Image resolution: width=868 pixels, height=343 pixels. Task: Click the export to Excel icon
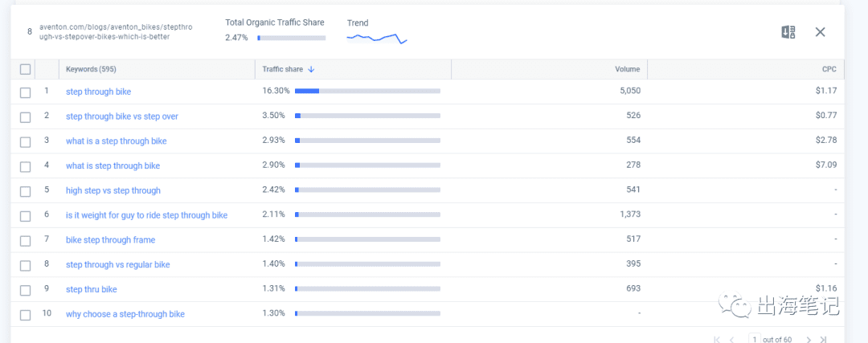(788, 32)
